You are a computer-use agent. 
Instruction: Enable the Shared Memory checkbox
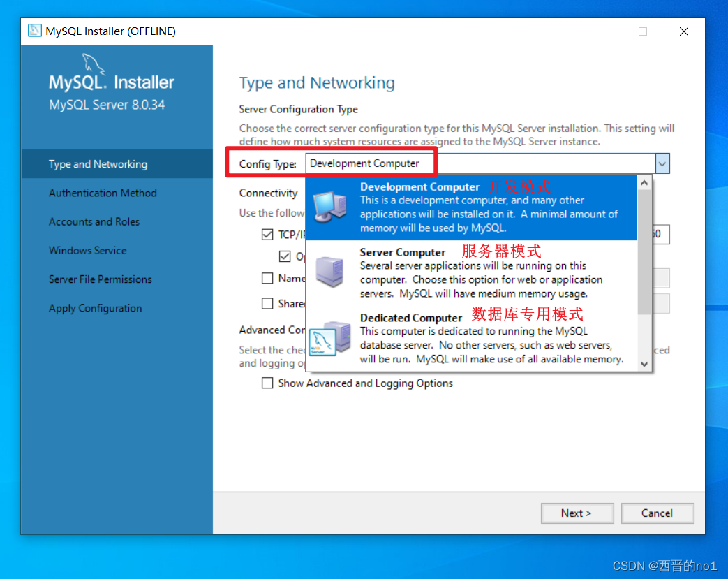click(x=267, y=303)
